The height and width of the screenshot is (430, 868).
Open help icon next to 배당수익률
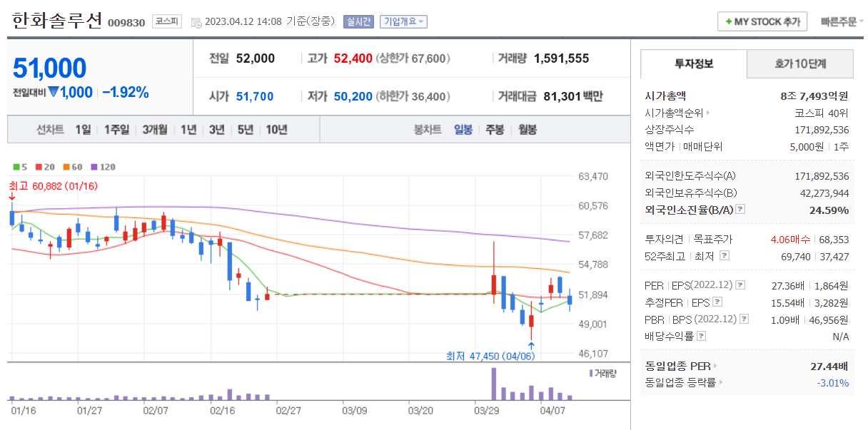(x=701, y=336)
